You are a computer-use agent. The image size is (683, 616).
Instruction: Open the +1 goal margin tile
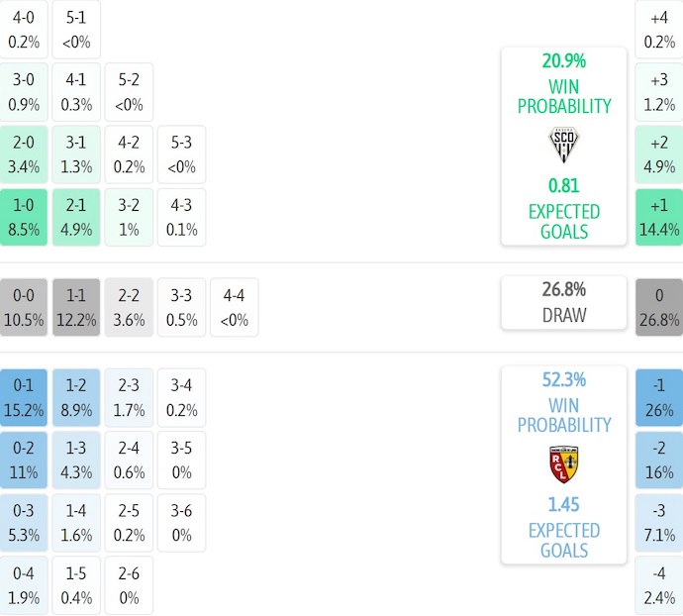point(659,217)
